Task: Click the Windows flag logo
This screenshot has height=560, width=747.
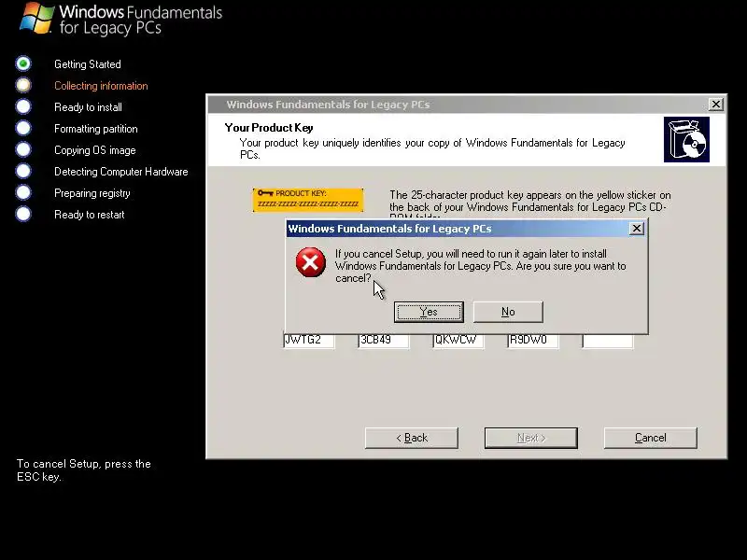Action: tap(37, 18)
